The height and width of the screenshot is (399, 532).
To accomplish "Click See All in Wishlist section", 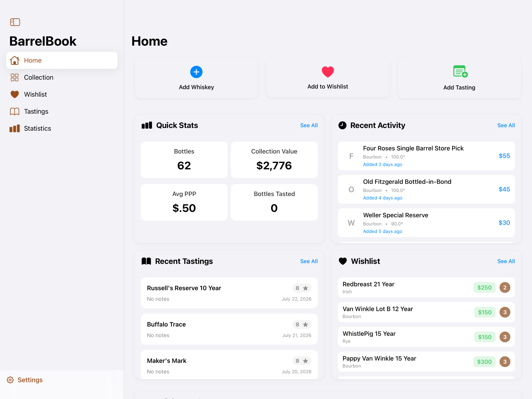I will 506,261.
